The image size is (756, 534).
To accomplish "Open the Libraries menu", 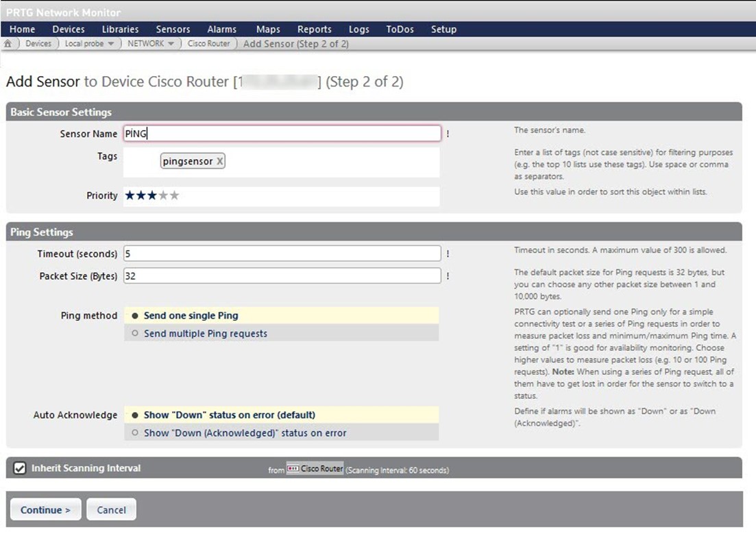I will 120,29.
